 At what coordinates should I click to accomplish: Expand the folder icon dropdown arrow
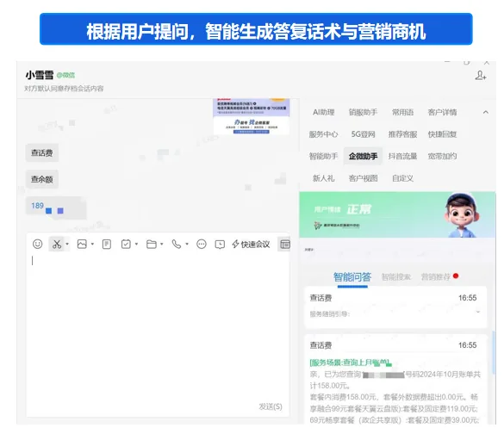[162, 245]
